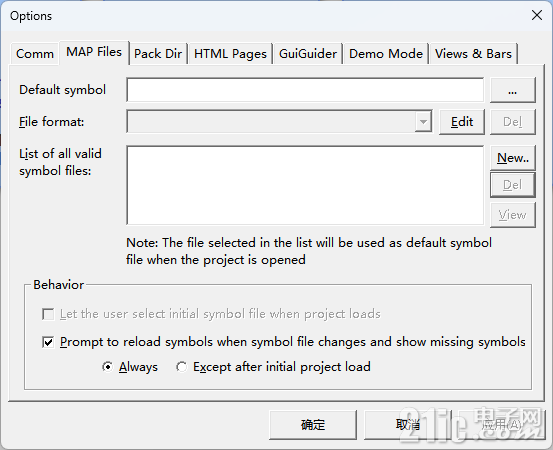This screenshot has height=450, width=553.
Task: Click the View symbol file button
Action: 512,215
